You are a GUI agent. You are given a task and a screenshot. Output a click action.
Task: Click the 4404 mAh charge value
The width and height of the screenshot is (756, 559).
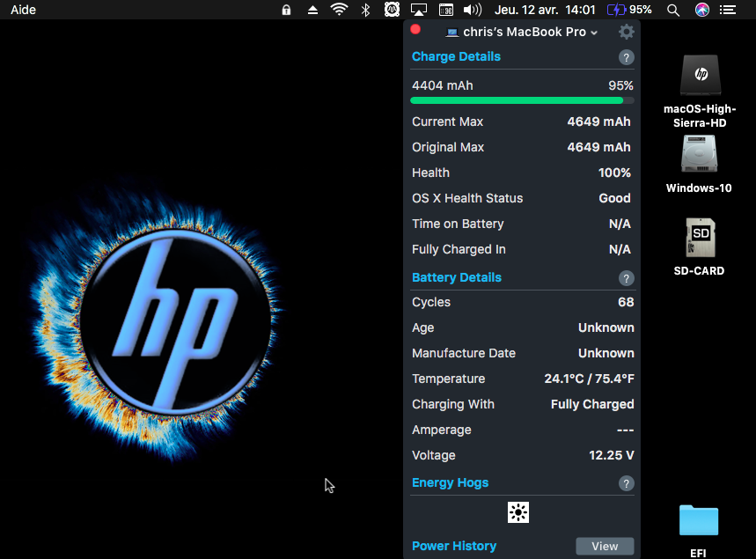[442, 85]
